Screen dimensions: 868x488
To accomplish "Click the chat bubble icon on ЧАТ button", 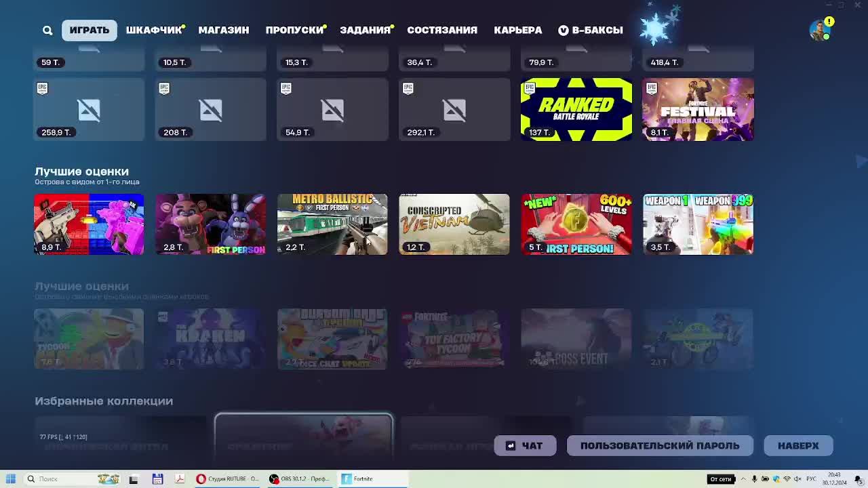I will 511,445.
